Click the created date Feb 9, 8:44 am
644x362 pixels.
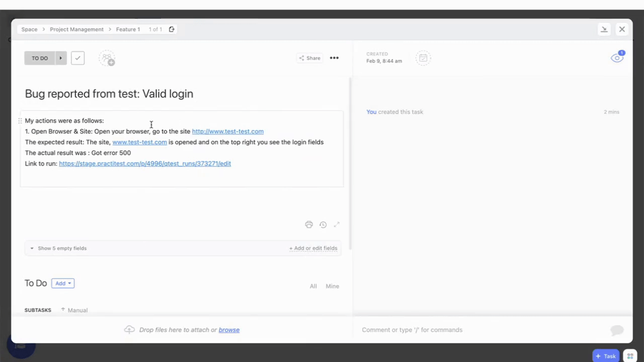pyautogui.click(x=384, y=61)
